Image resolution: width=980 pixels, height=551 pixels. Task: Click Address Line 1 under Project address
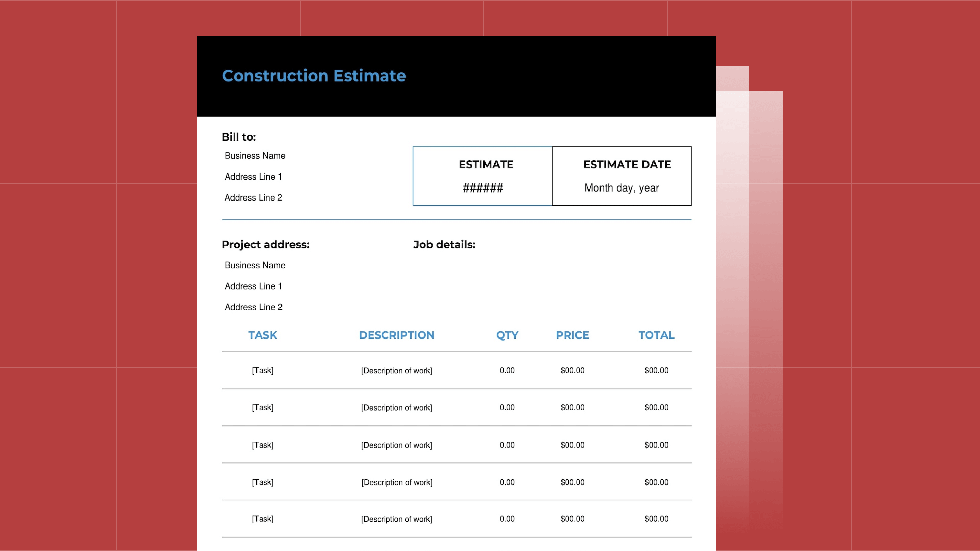click(x=253, y=286)
